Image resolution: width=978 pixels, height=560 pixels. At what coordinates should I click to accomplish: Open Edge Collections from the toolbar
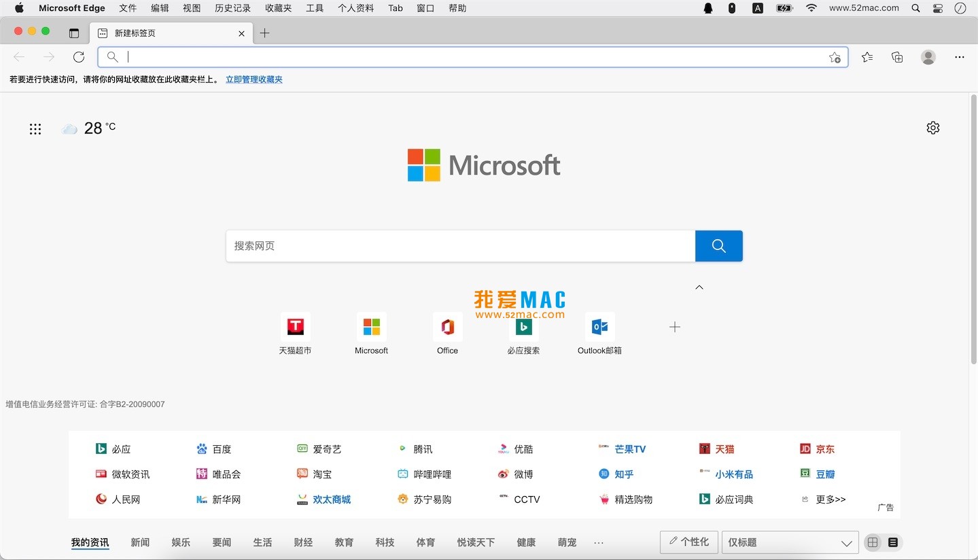pyautogui.click(x=897, y=57)
